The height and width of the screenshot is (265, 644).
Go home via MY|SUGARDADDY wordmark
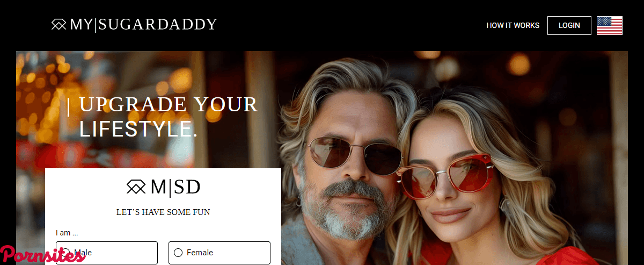143,25
